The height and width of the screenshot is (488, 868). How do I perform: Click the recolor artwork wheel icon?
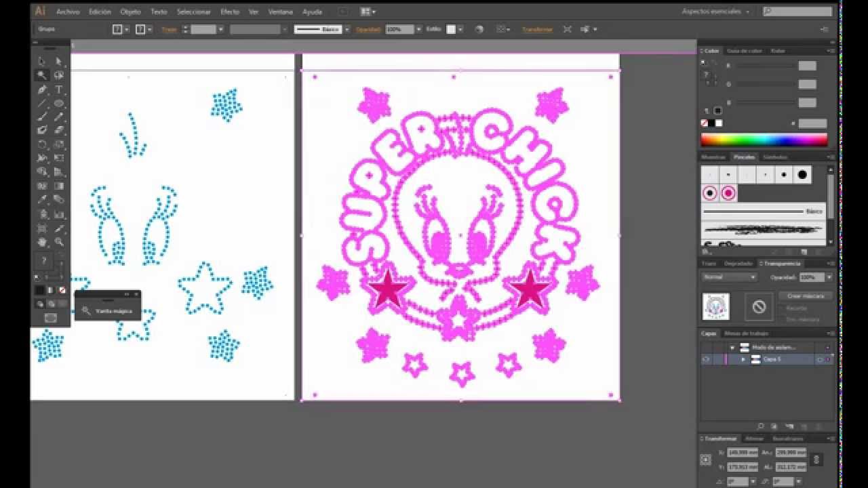click(x=479, y=29)
